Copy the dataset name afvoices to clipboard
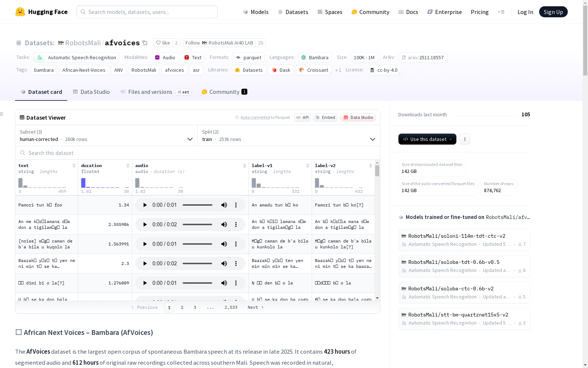The width and height of the screenshot is (588, 368). click(x=145, y=43)
